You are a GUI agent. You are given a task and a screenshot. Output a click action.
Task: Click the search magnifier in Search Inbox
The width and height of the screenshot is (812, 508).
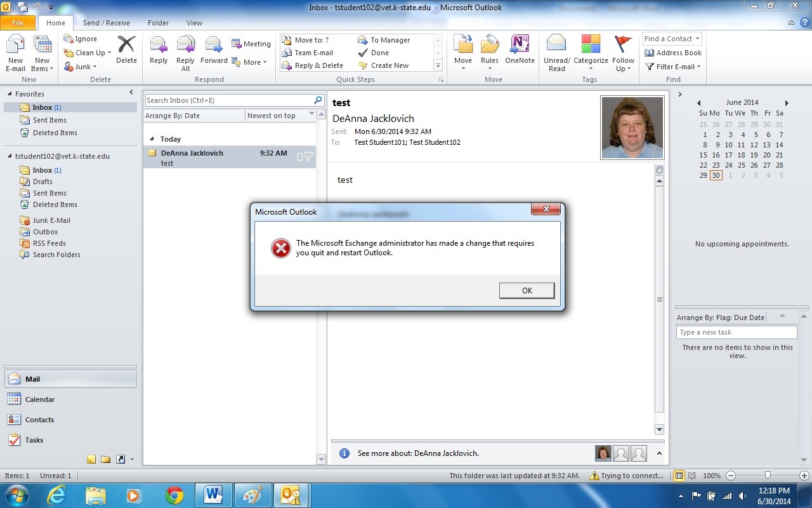pos(318,100)
